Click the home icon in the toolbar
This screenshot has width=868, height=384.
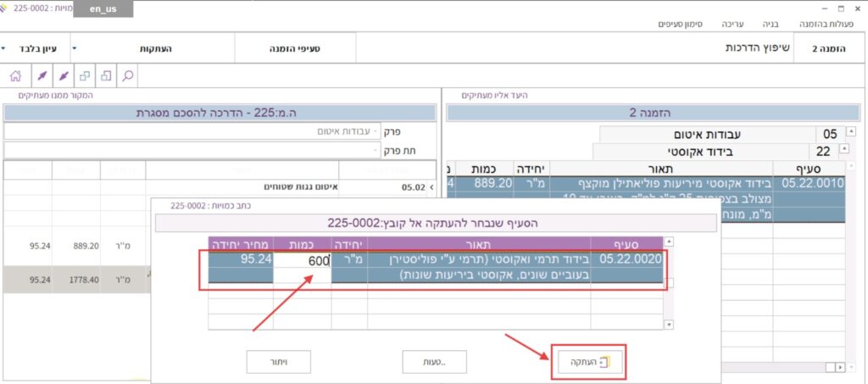point(15,75)
